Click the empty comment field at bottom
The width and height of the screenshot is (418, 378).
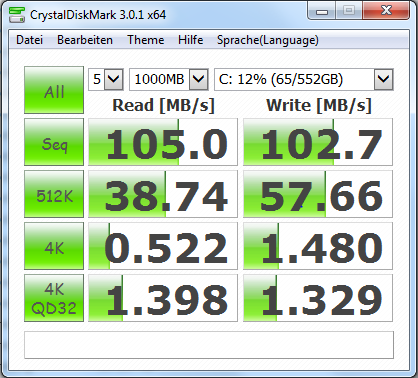click(209, 345)
